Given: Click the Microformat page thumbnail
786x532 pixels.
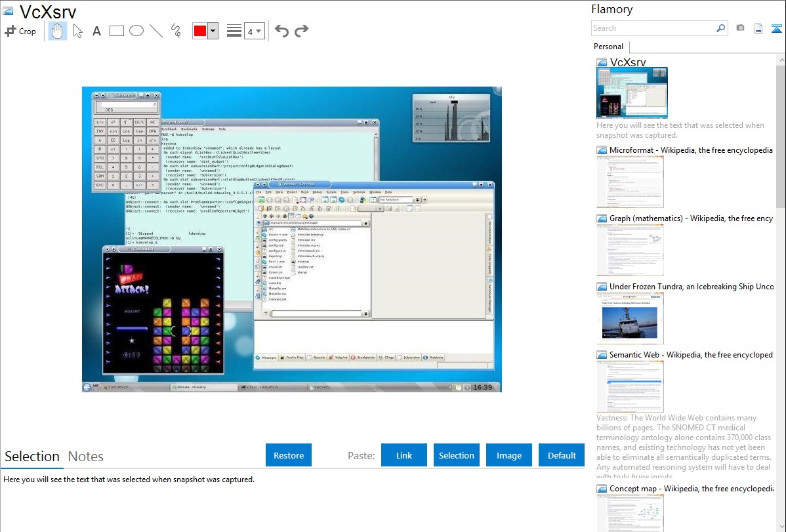Looking at the screenshot, I should [630, 182].
